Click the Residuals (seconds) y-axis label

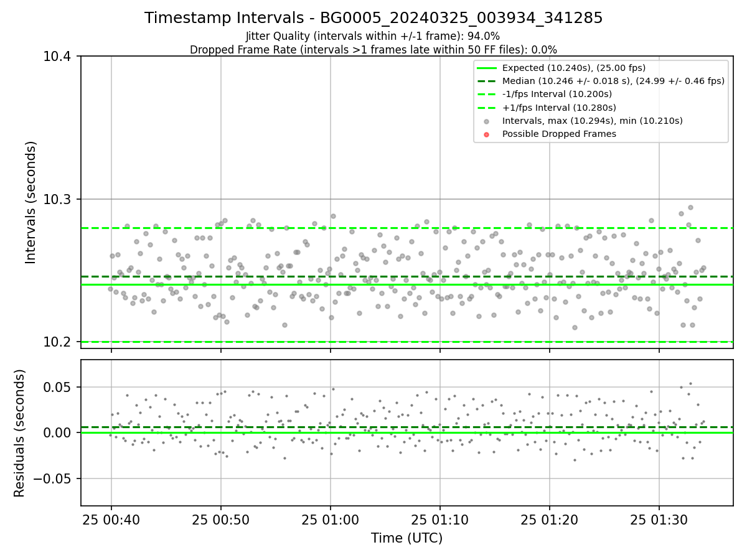20,433
